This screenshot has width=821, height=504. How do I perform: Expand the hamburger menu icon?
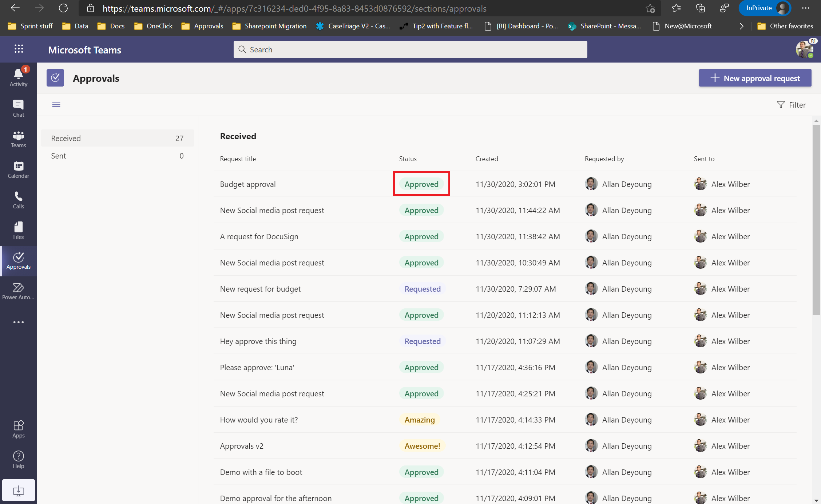[56, 104]
